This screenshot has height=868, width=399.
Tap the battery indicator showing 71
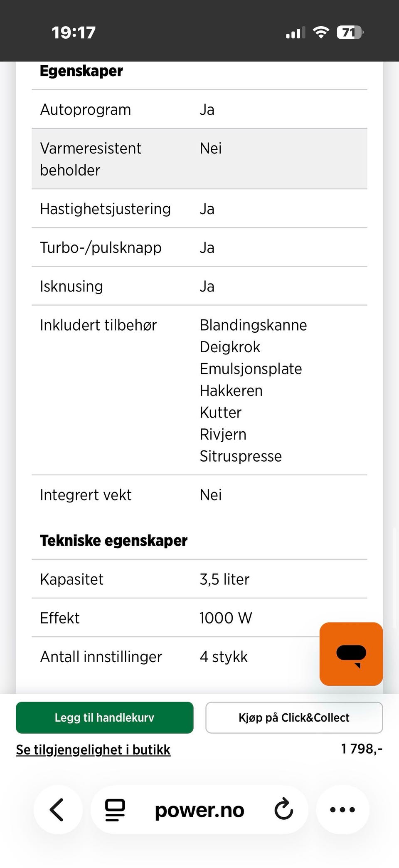(350, 32)
